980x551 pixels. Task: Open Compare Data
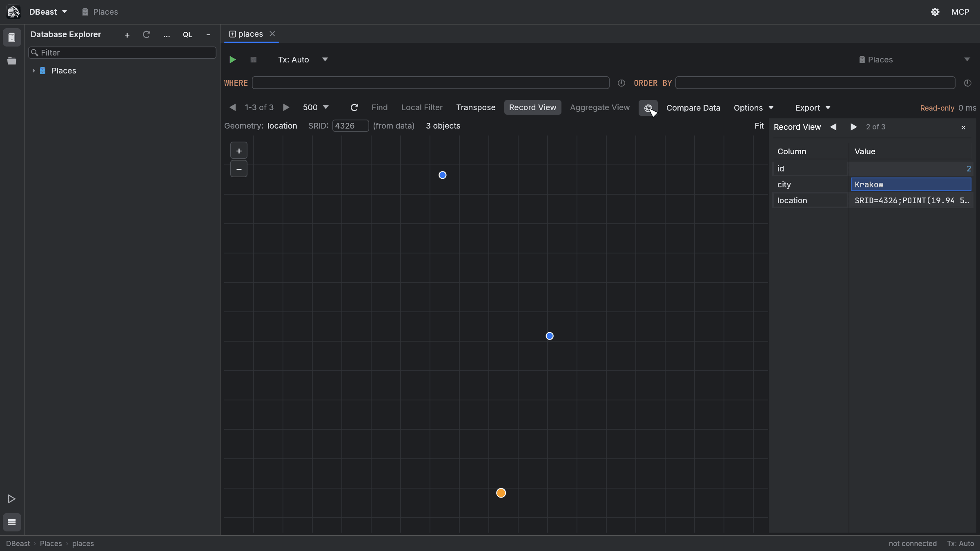click(x=693, y=108)
